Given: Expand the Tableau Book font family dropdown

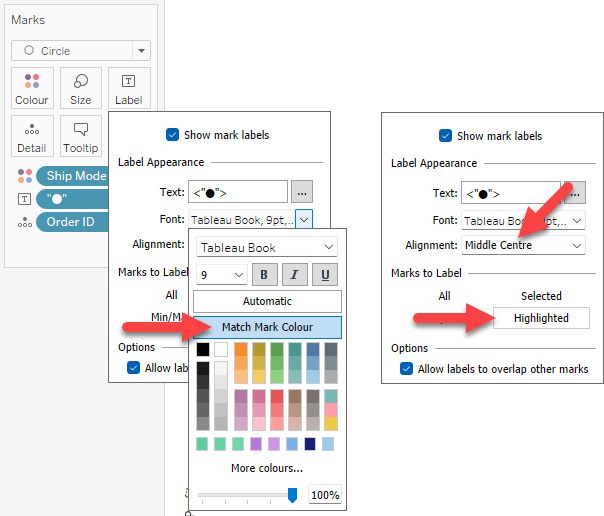Looking at the screenshot, I should coord(267,247).
